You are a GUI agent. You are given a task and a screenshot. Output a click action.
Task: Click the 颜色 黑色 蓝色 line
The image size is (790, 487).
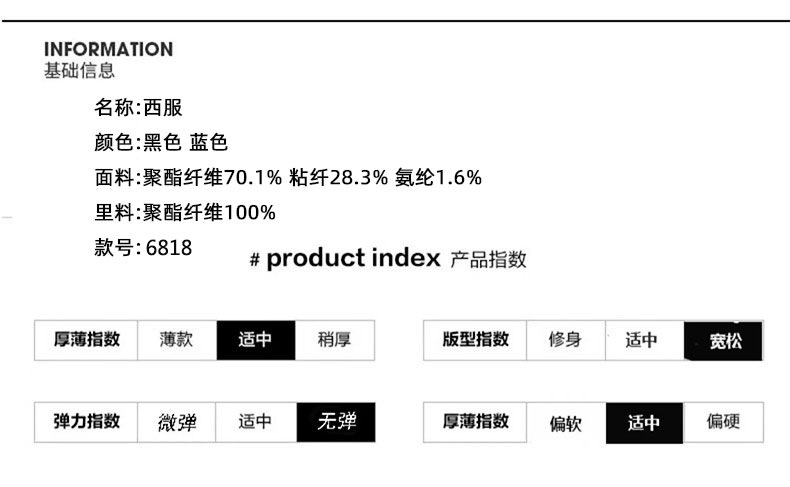click(161, 143)
